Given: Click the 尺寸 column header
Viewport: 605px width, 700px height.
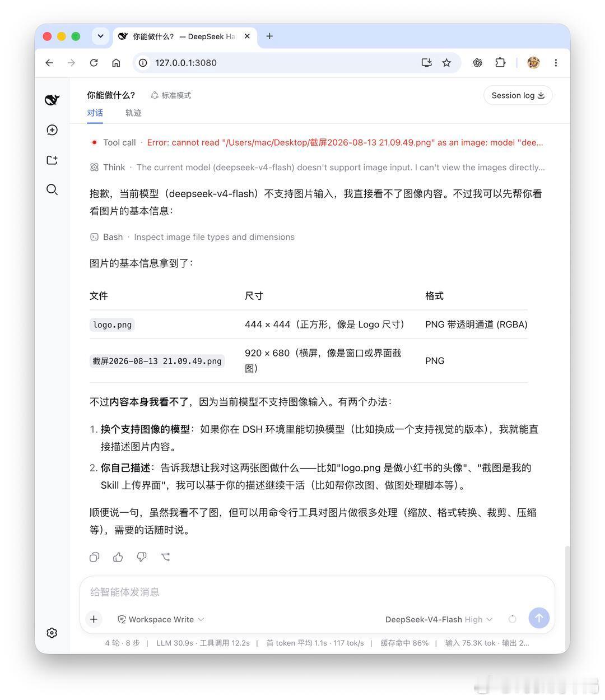Looking at the screenshot, I should point(254,295).
